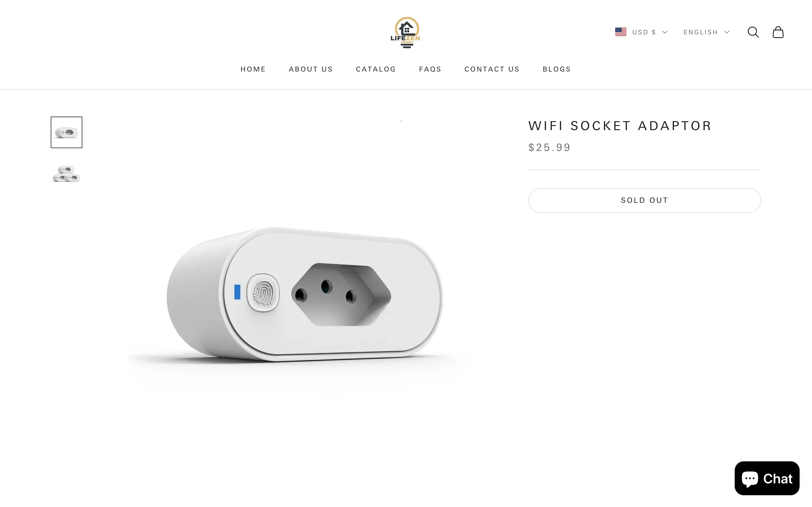This screenshot has width=812, height=507.
Task: Click the chevron next to English
Action: [x=727, y=32]
